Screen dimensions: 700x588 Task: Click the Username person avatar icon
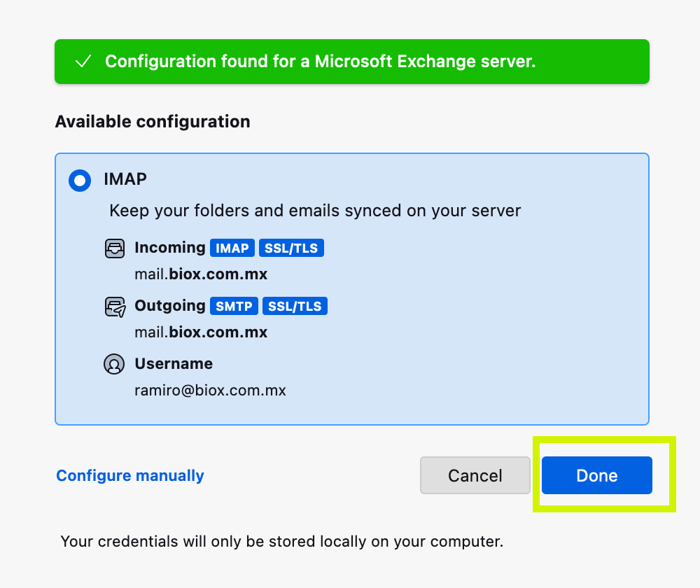tap(114, 364)
